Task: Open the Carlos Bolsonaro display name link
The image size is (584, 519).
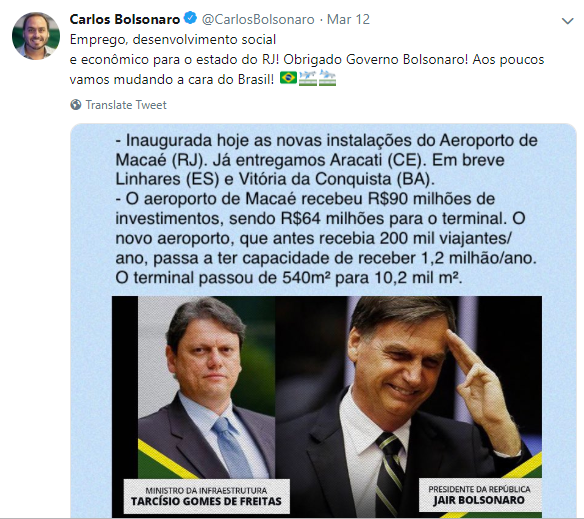Action: click(x=125, y=19)
